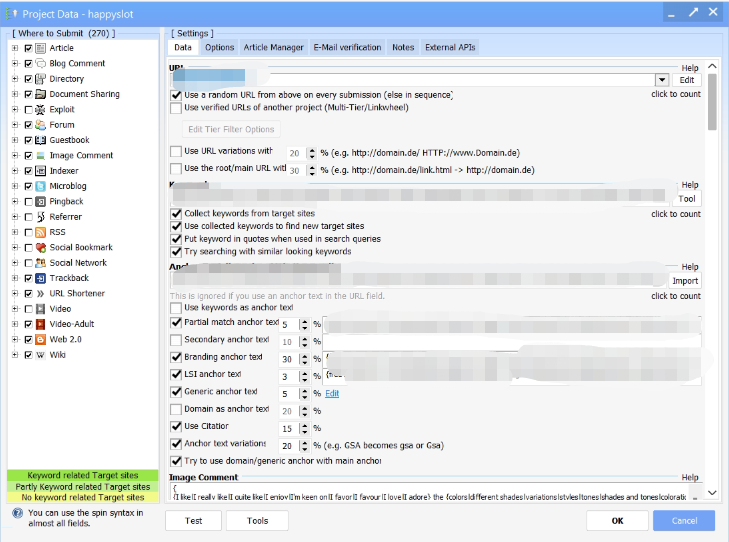Image resolution: width=729 pixels, height=542 pixels.
Task: Select the Data tab
Action: click(183, 47)
